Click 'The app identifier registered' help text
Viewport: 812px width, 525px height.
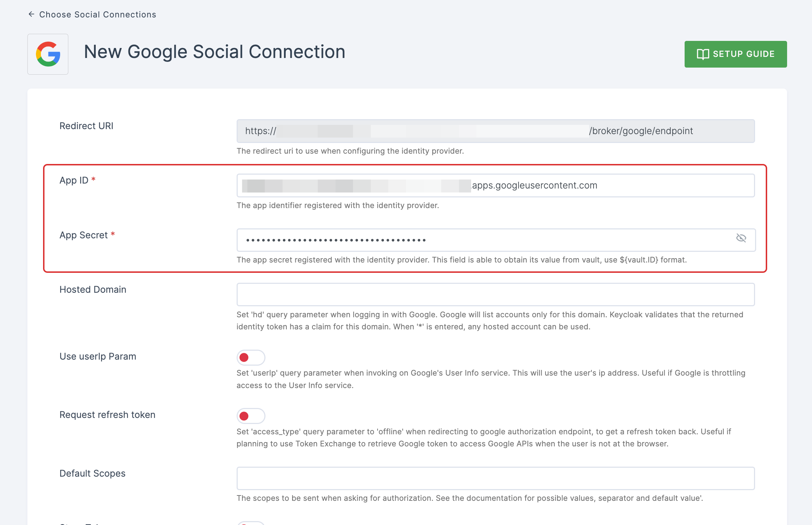point(338,205)
